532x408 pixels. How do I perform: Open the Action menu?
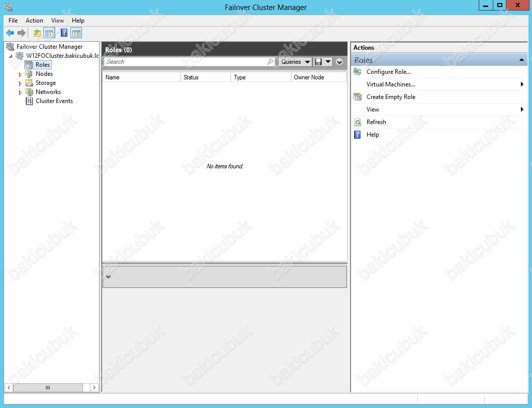coord(34,21)
